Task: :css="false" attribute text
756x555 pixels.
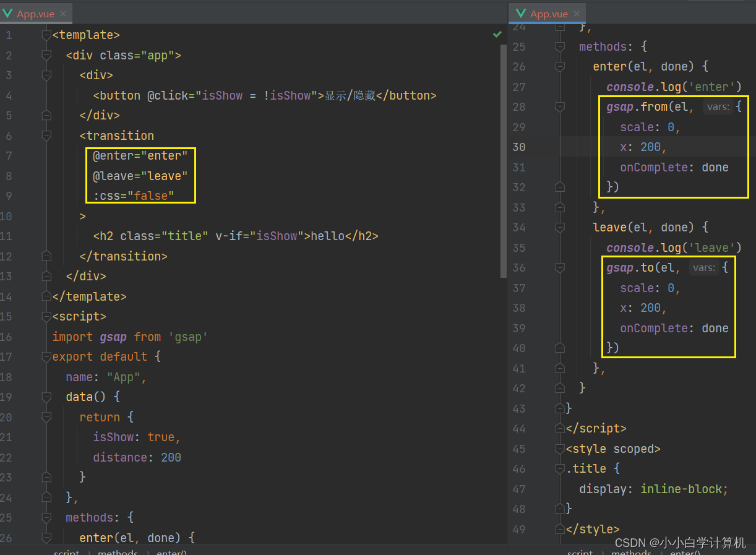Action: [134, 196]
